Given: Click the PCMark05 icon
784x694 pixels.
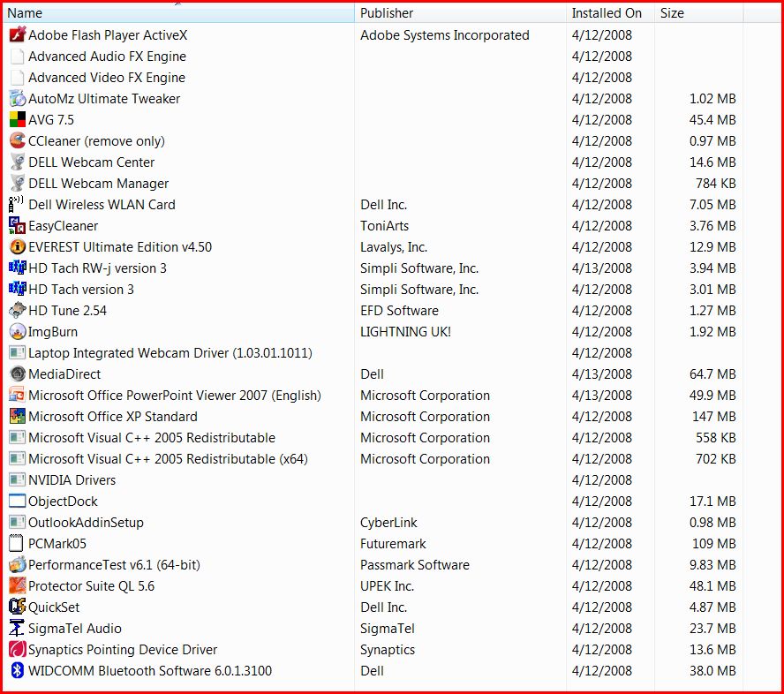Looking at the screenshot, I should tap(17, 544).
